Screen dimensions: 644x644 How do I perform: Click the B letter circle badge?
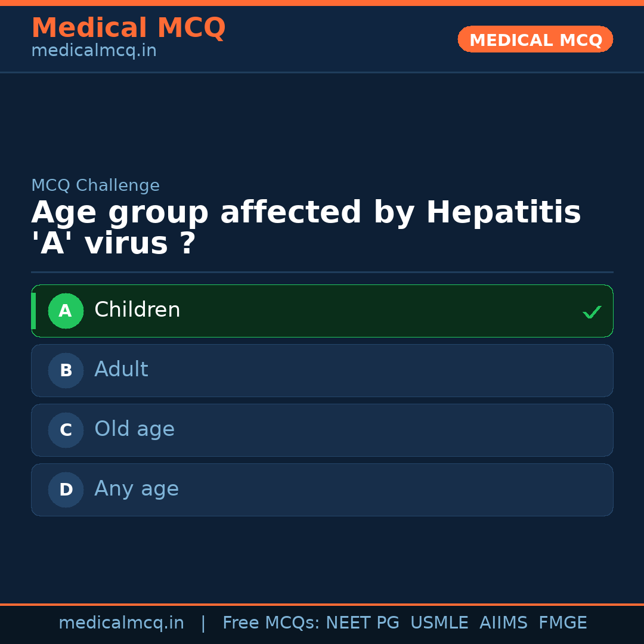click(x=66, y=370)
